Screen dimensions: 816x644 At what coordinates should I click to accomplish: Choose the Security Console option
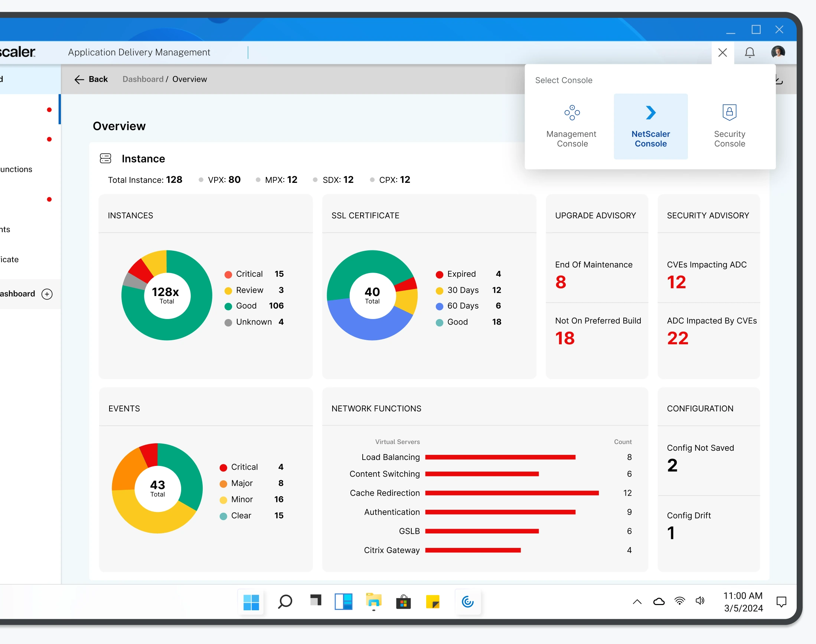(x=729, y=126)
